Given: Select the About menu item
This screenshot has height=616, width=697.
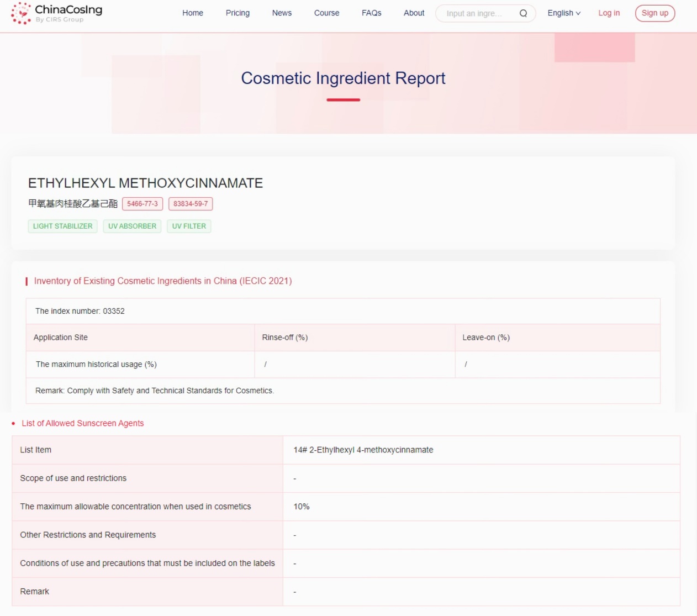Looking at the screenshot, I should 414,13.
